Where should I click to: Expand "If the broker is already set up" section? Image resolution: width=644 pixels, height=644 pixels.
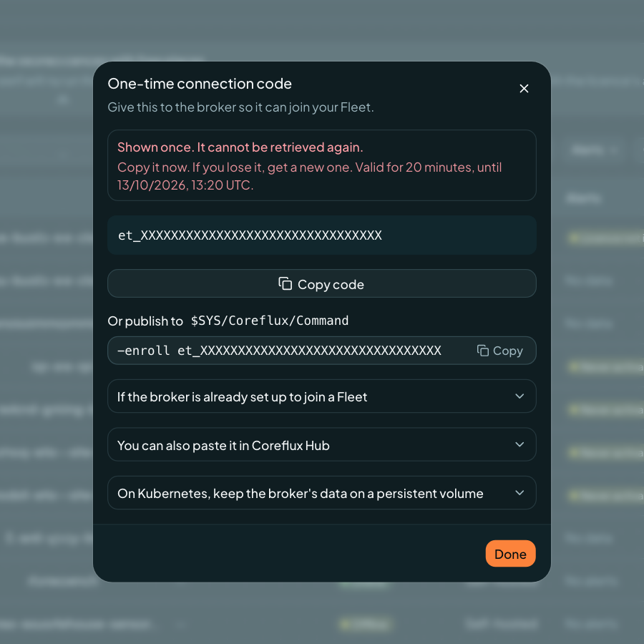click(x=321, y=396)
